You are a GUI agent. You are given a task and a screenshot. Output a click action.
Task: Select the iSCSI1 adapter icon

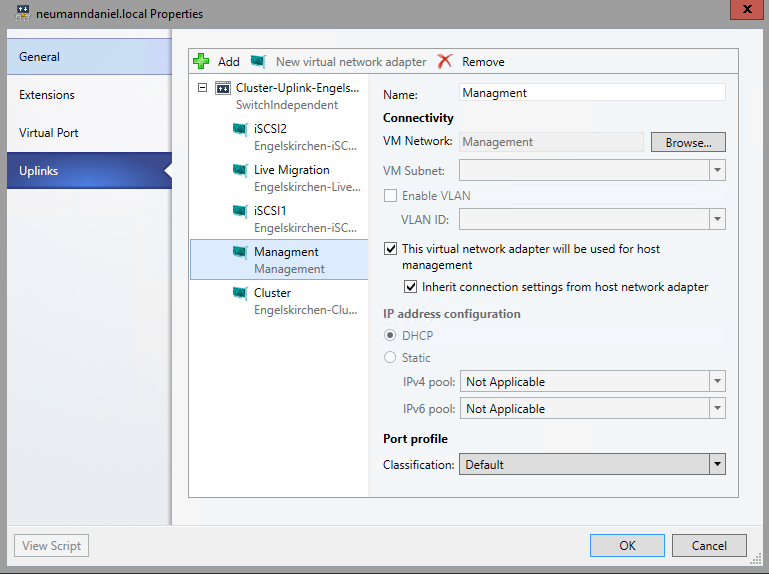240,211
